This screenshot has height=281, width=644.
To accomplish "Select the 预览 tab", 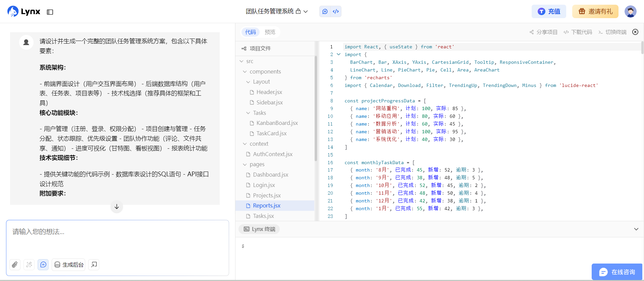I will click(270, 32).
